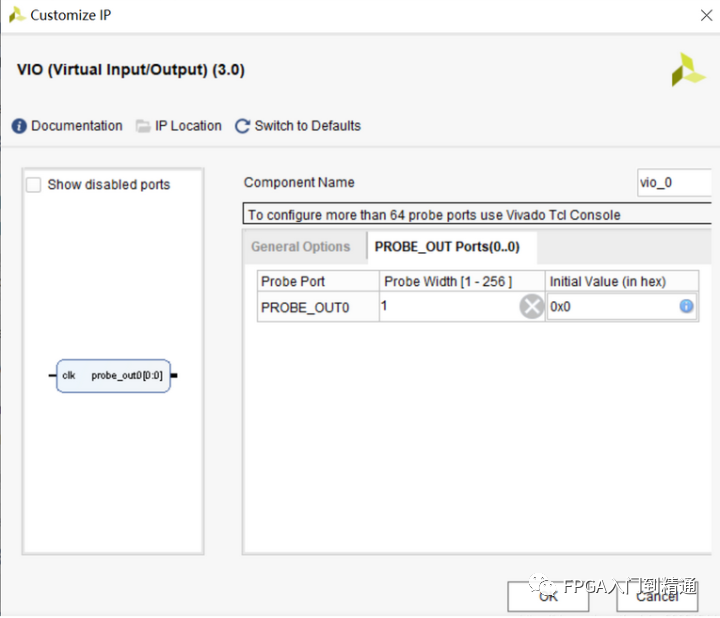Click the Probe Port column header
This screenshot has height=618, width=720.
tap(318, 281)
